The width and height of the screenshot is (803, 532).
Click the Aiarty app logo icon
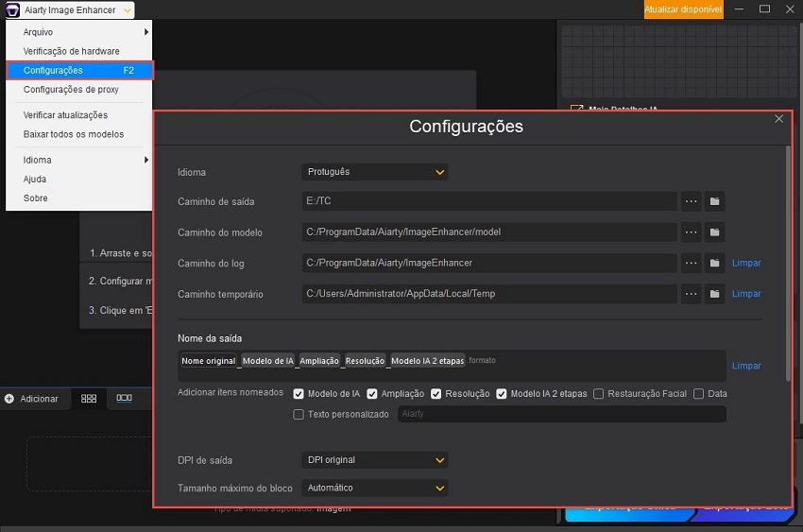[12, 9]
